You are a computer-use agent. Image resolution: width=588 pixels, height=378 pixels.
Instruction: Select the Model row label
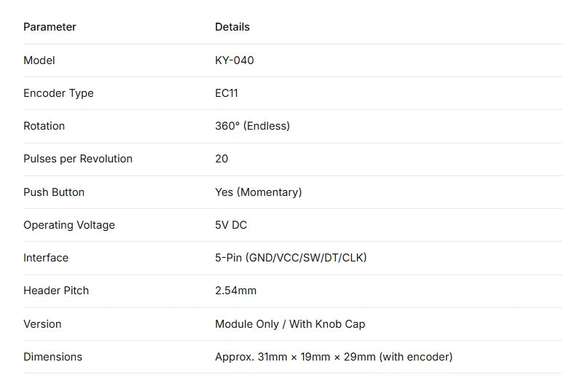point(39,60)
